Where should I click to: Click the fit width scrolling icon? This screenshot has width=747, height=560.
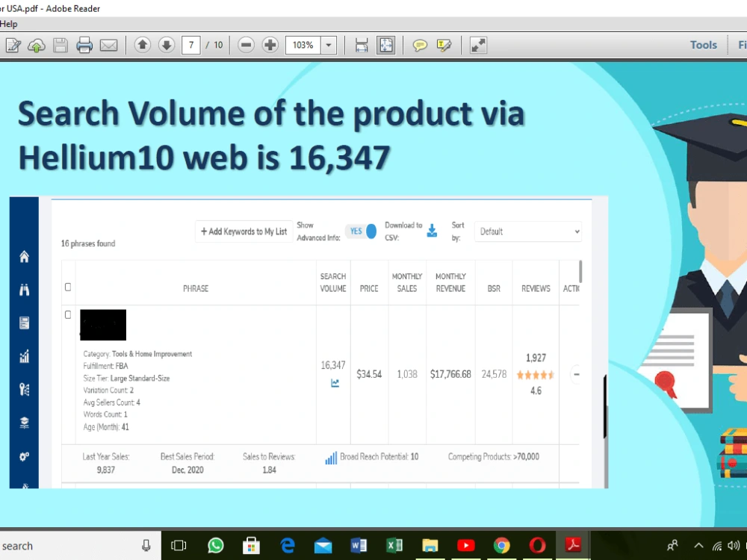tap(362, 46)
